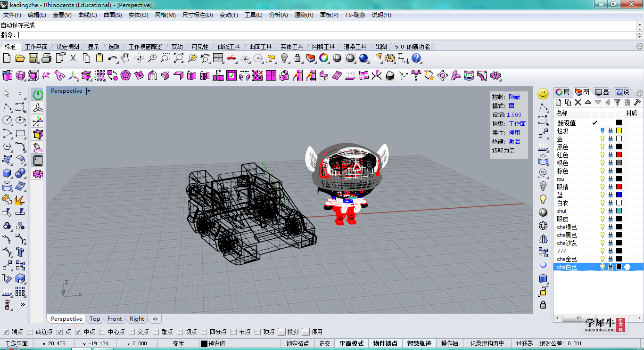Click the globe icon in the right sidebar
Image resolution: width=644 pixels, height=350 pixels.
tap(543, 226)
